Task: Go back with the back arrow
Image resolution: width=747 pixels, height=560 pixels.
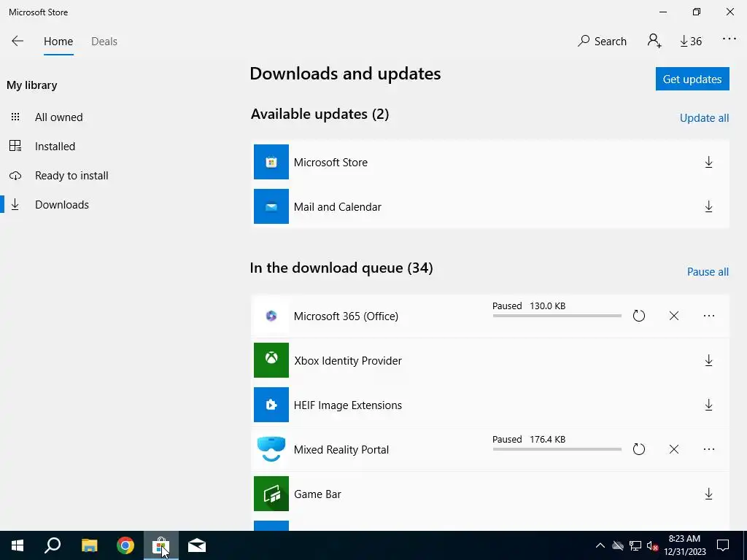Action: tap(18, 41)
